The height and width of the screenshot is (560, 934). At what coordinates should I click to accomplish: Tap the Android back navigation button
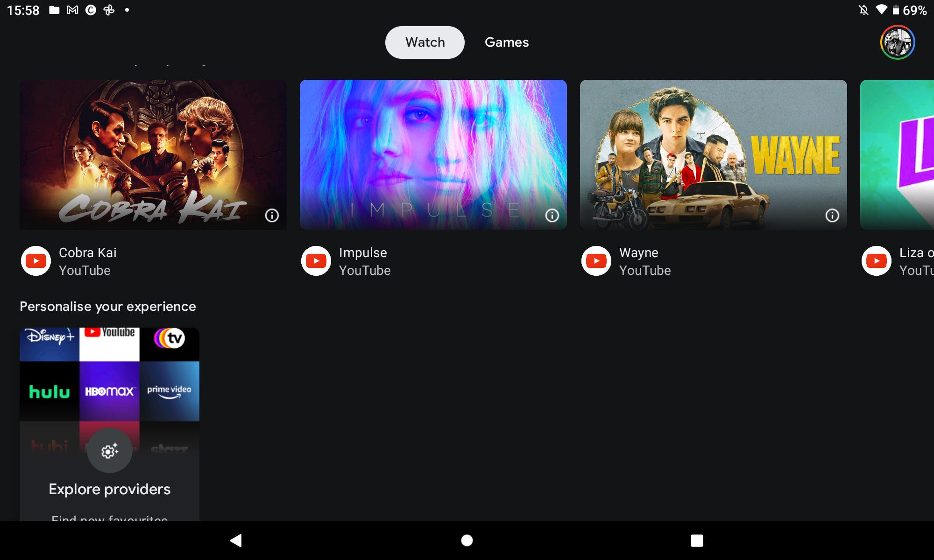(236, 540)
